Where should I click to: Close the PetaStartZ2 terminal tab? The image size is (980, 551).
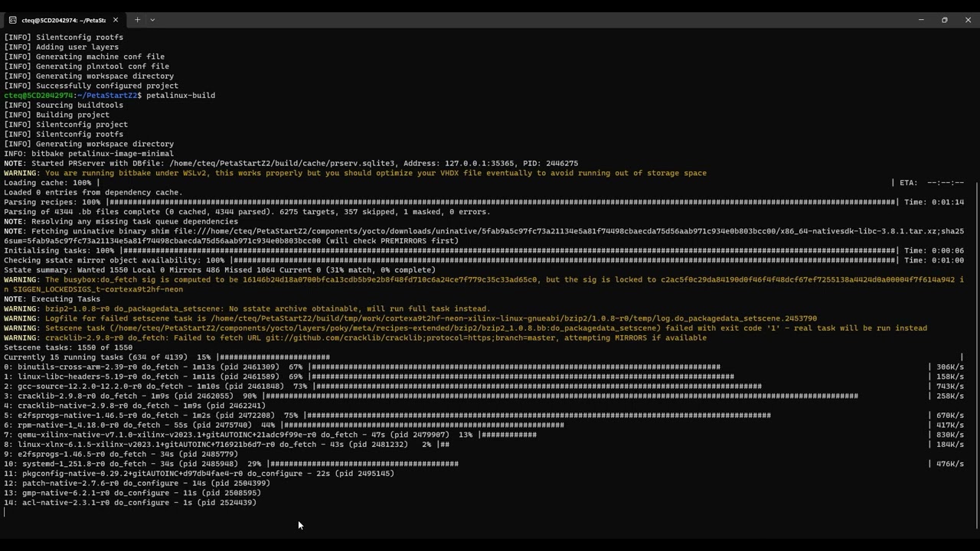point(116,20)
